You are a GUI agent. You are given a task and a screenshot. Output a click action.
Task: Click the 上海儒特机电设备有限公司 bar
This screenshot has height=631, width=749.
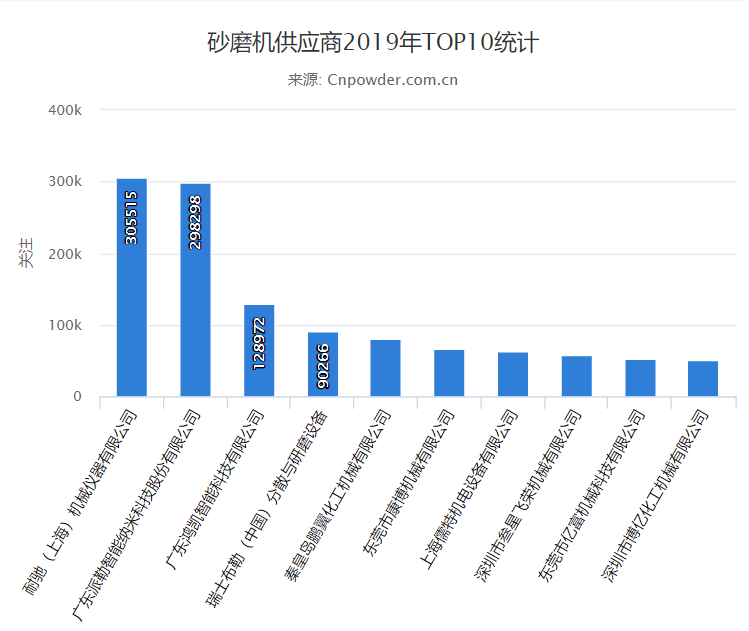coord(513,375)
